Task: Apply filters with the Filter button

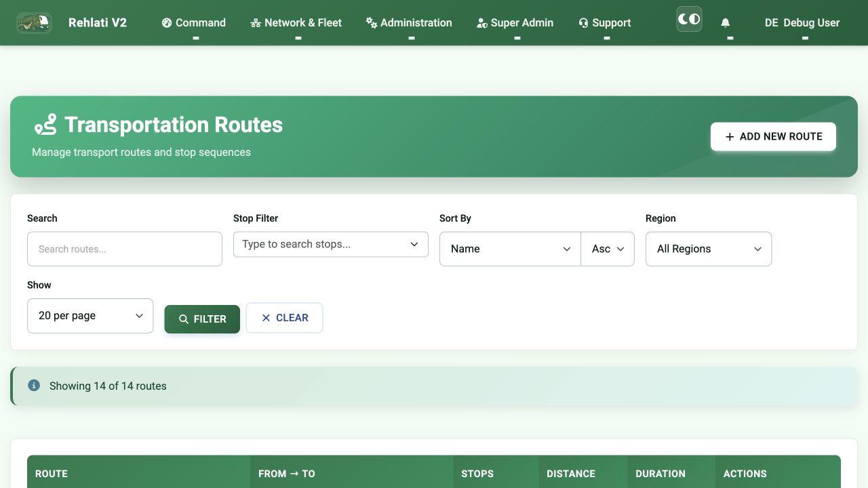Action: pyautogui.click(x=202, y=319)
